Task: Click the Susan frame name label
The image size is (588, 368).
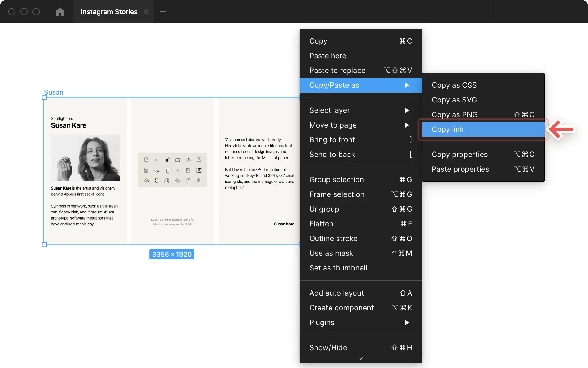Action: 54,92
